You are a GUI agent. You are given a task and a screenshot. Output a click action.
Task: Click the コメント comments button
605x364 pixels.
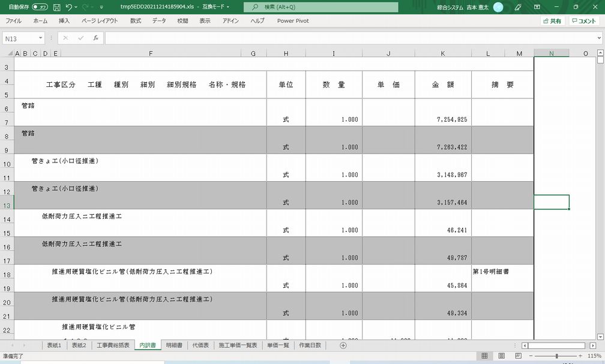pyautogui.click(x=584, y=21)
